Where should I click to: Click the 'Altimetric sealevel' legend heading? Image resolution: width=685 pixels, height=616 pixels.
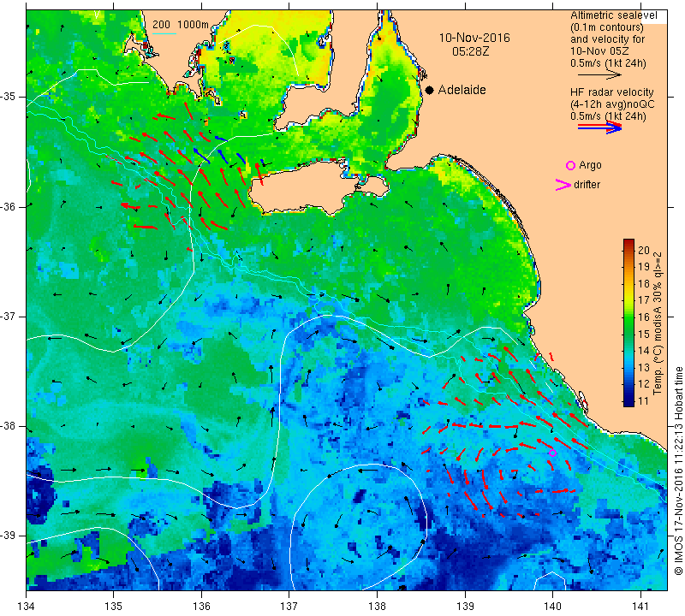(613, 15)
